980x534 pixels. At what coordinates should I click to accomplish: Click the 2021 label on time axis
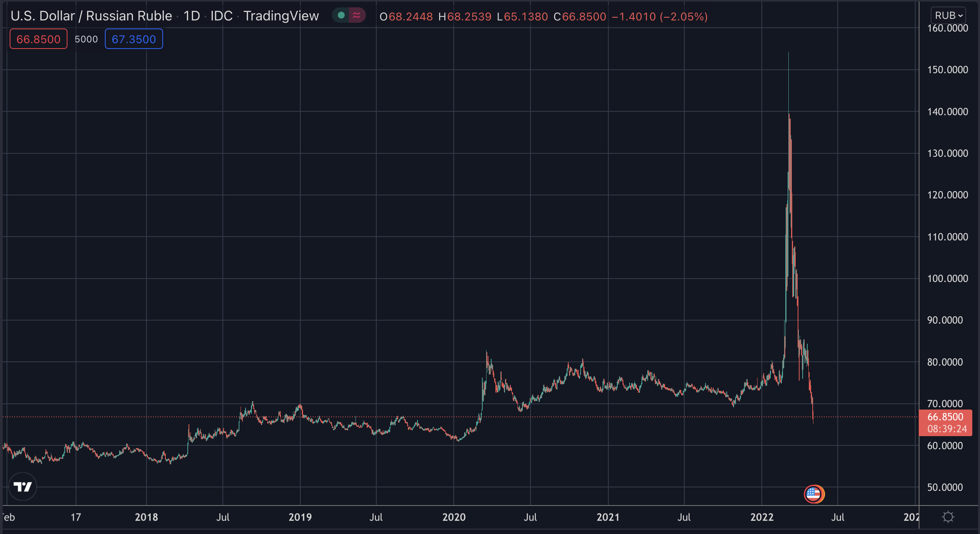608,517
